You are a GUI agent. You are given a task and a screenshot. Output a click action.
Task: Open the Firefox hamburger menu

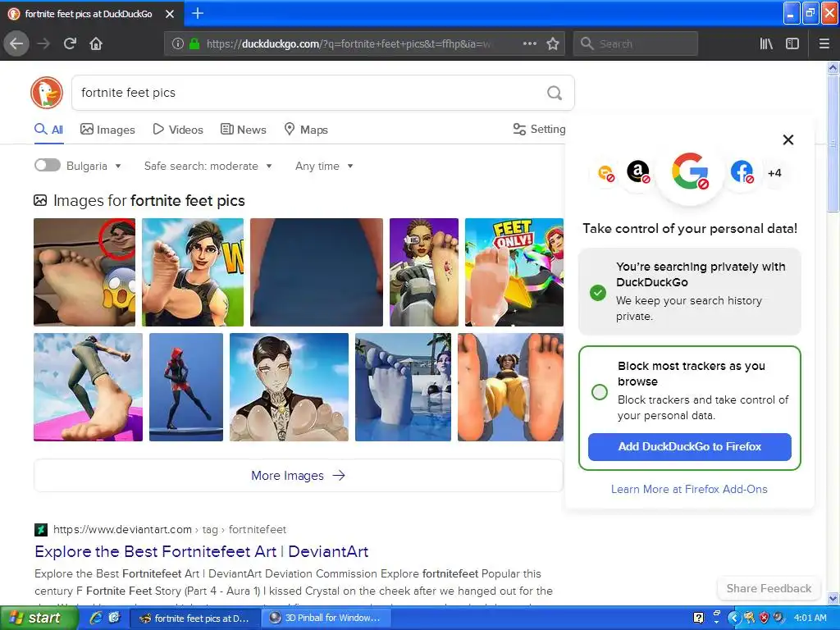[x=824, y=44]
